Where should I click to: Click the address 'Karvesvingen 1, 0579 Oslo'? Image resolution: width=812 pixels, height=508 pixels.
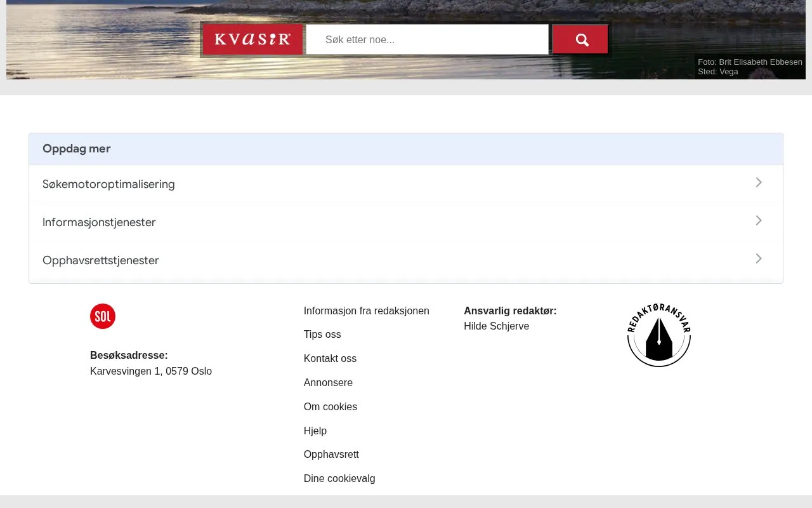coord(151,371)
